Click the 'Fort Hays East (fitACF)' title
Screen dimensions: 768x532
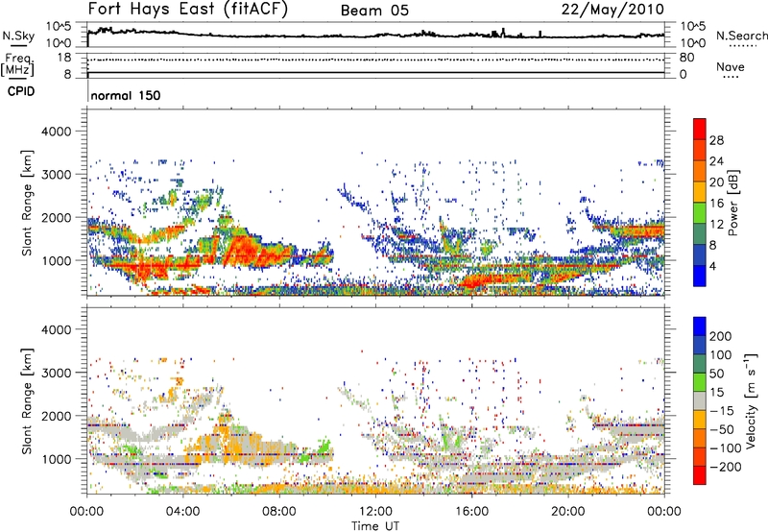pyautogui.click(x=188, y=10)
